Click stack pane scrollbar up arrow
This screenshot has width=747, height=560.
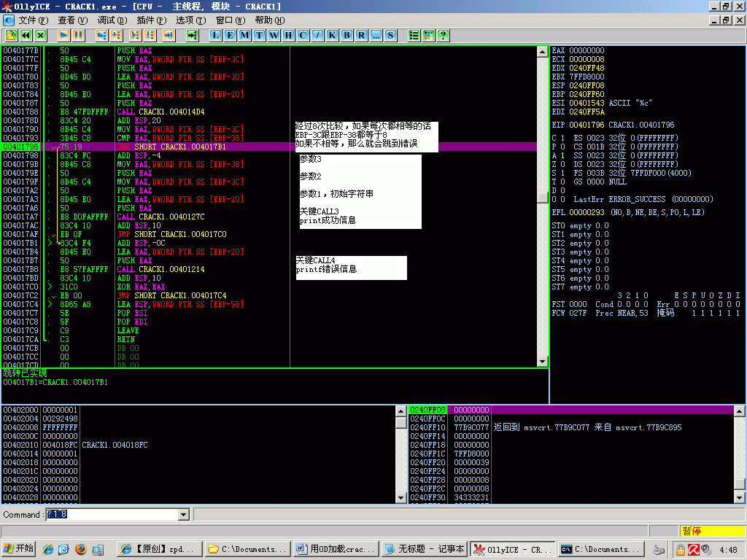click(x=740, y=411)
